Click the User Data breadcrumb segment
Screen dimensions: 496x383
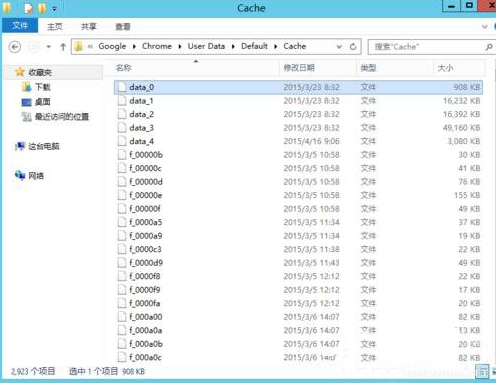tap(206, 46)
